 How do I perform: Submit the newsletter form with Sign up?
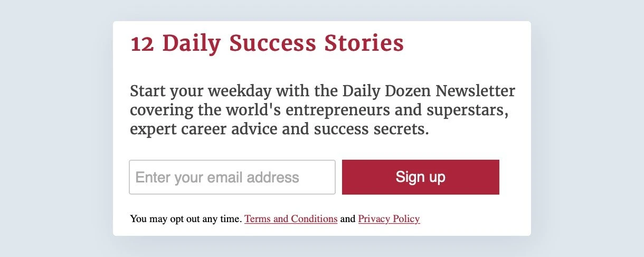coord(420,177)
